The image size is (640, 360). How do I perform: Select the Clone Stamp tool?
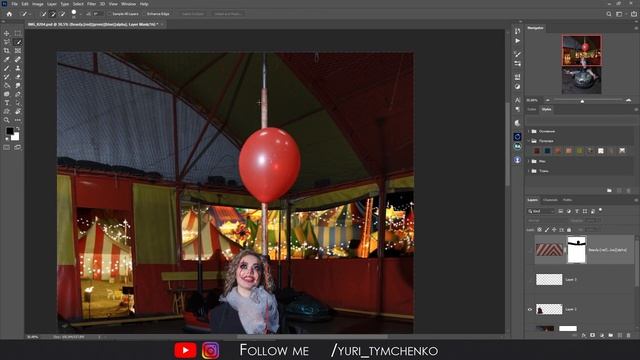tap(18, 68)
